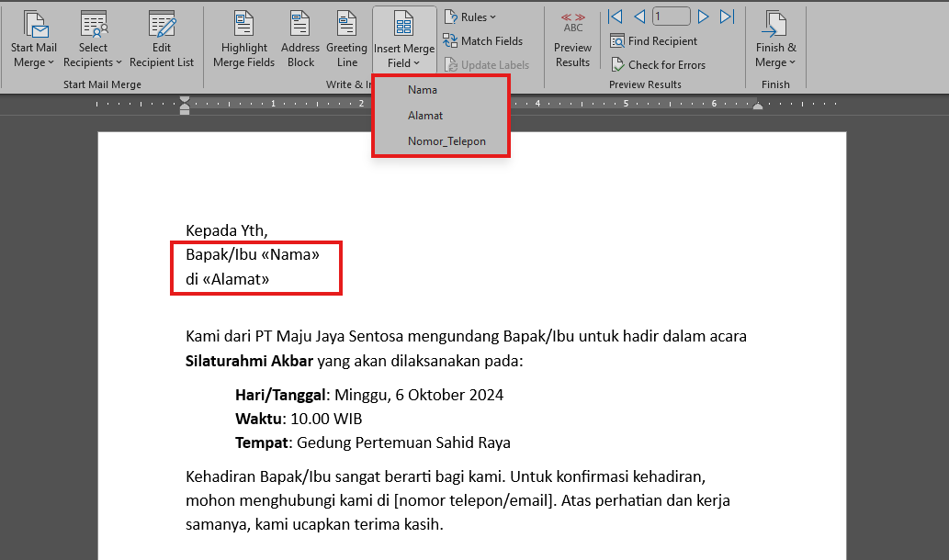Viewport: 949px width, 560px height.
Task: Click Highlight Merge Fields
Action: pyautogui.click(x=243, y=37)
